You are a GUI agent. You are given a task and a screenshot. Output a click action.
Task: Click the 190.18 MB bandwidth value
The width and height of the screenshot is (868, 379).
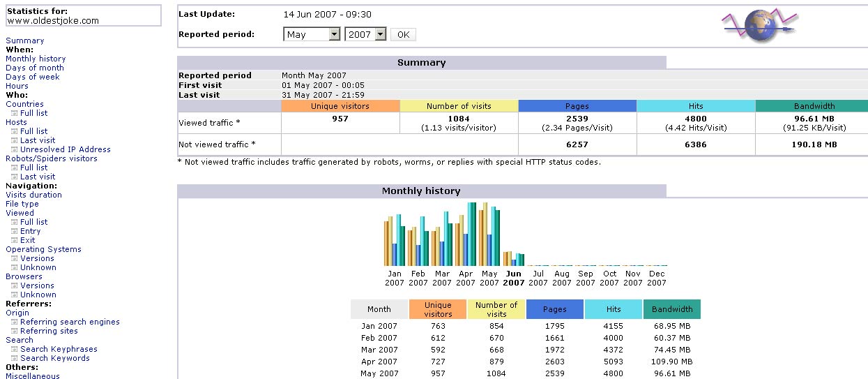click(x=814, y=144)
